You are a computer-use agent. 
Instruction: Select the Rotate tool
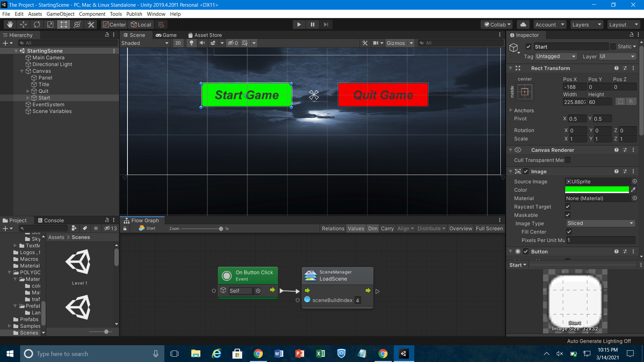click(x=37, y=24)
